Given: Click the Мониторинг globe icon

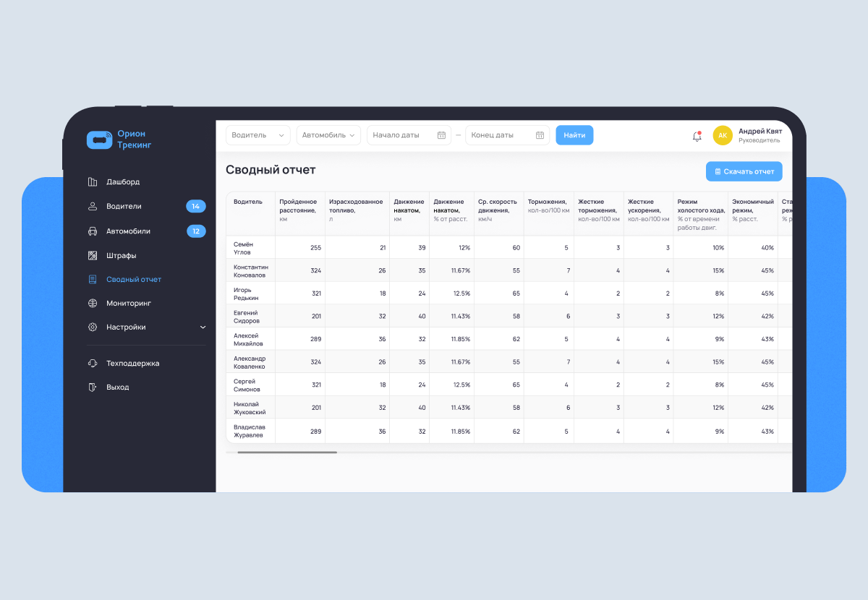Looking at the screenshot, I should click(x=93, y=304).
